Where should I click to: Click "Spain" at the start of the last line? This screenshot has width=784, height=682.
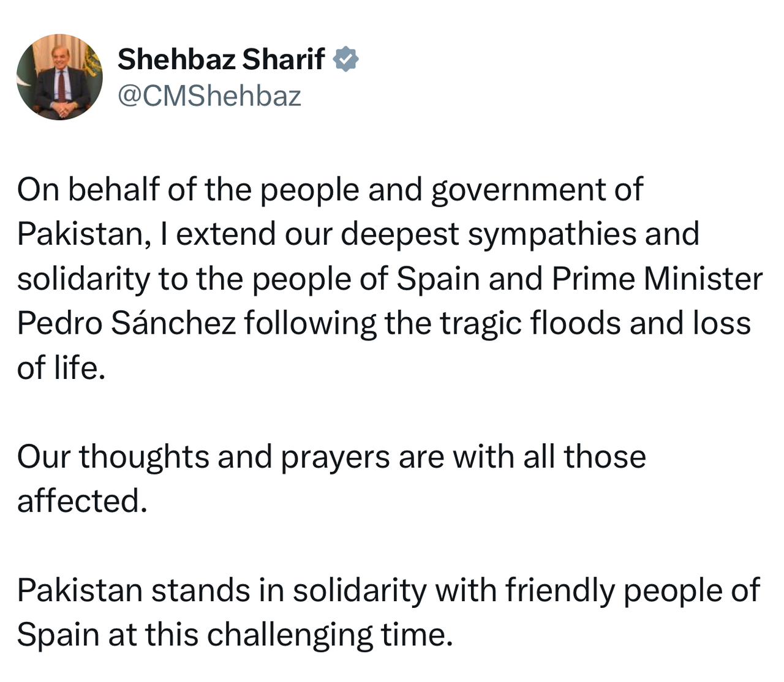[58, 635]
